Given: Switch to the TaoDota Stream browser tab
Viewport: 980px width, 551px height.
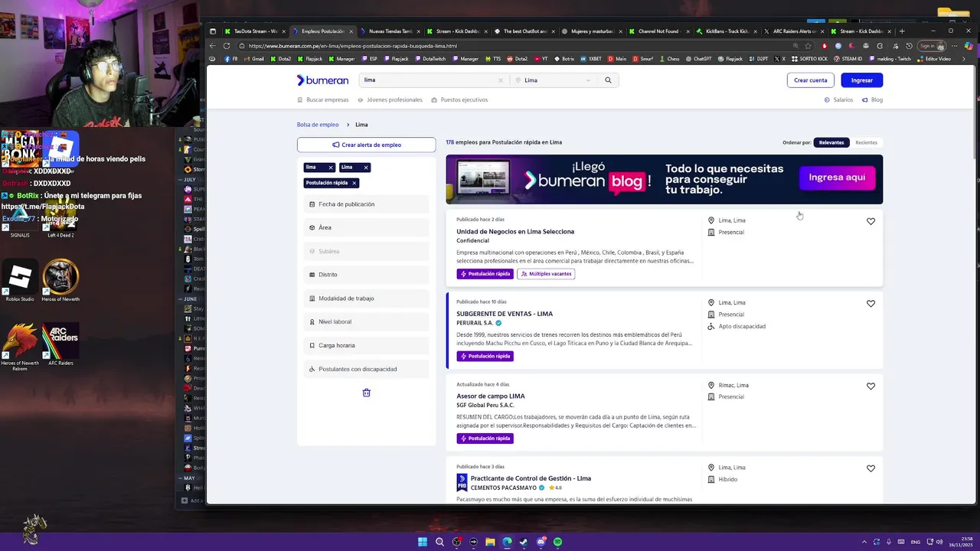Looking at the screenshot, I should pos(255,31).
